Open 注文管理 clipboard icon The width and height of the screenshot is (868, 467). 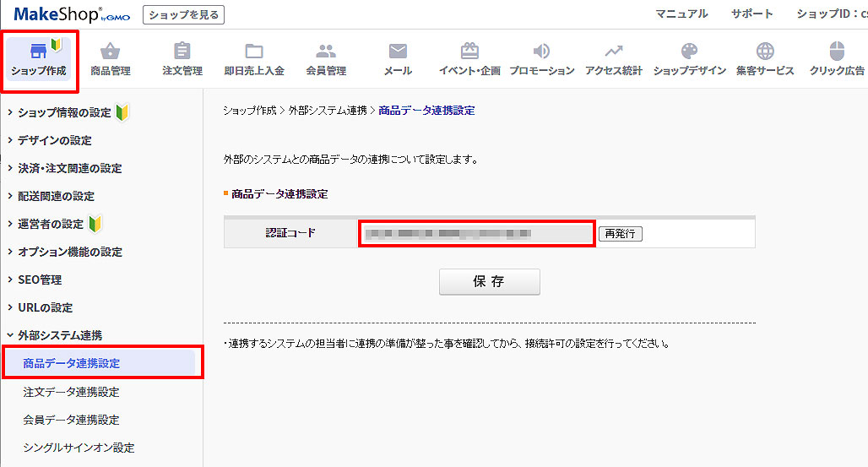(x=182, y=51)
